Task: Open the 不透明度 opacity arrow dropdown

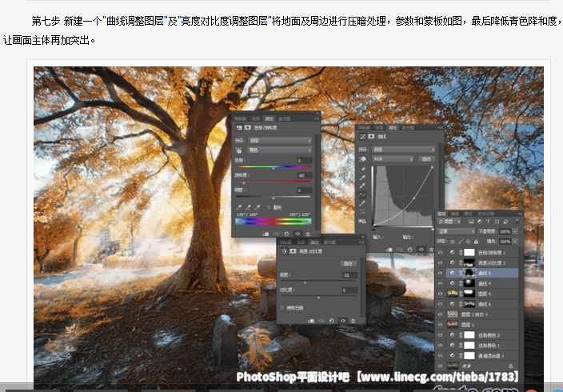Action: (516, 231)
